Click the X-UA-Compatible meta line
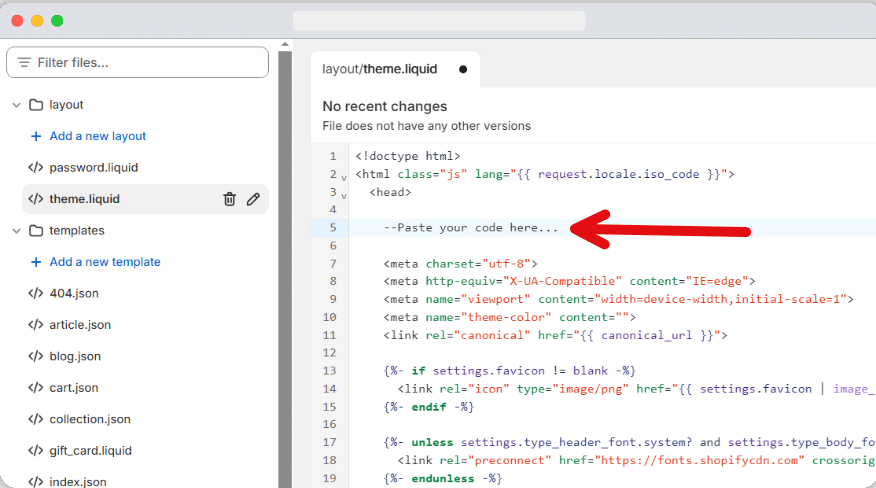Viewport: 876px width, 488px height. pos(569,281)
